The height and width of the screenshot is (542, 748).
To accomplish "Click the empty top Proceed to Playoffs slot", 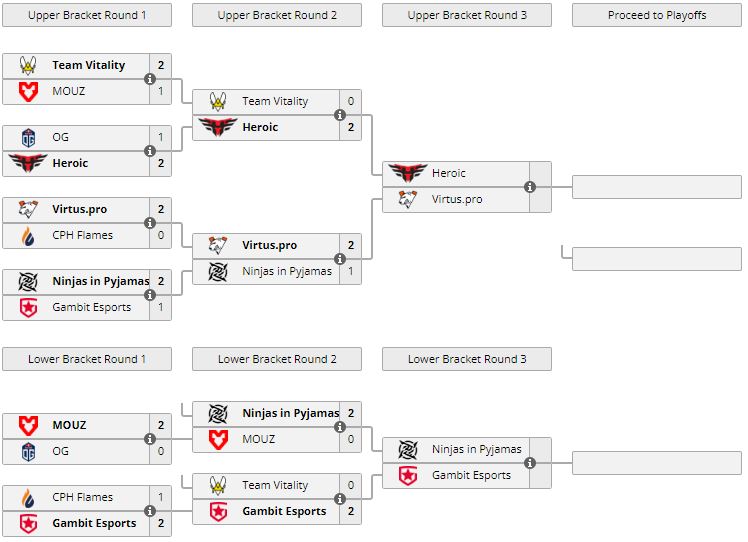I will point(657,187).
